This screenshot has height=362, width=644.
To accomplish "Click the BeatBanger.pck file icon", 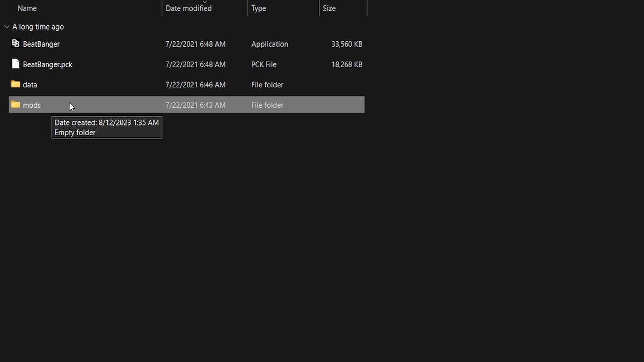I will click(16, 64).
